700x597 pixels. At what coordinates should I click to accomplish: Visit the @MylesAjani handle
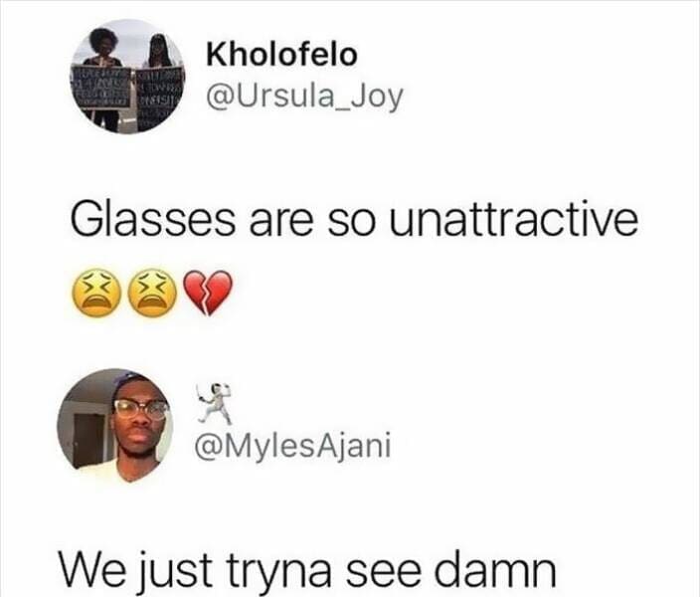[292, 446]
